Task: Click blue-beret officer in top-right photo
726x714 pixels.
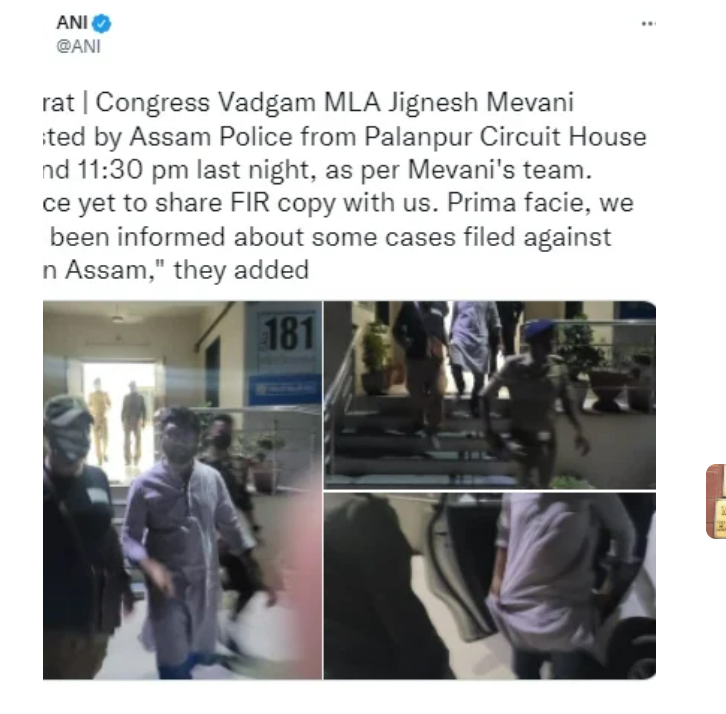Action: (x=536, y=400)
